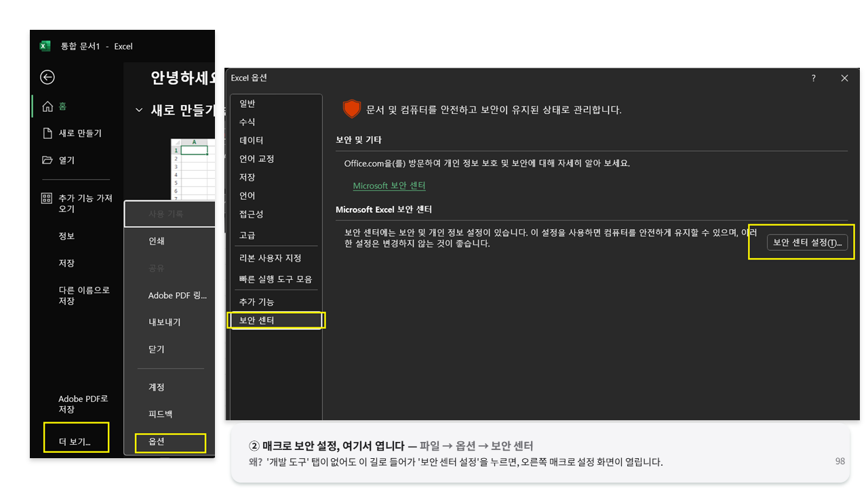Select 저장 category in Excel options dialog
The width and height of the screenshot is (868, 488).
pyautogui.click(x=276, y=177)
